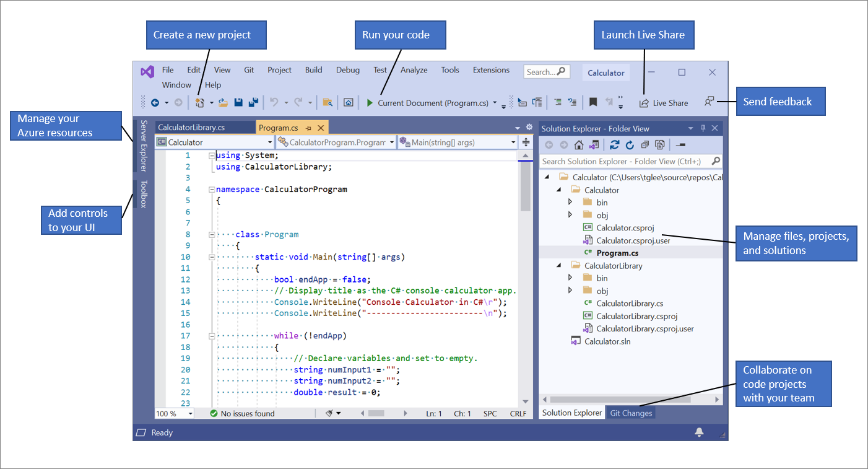Click the Send Feedback icon
868x469 pixels.
[710, 102]
